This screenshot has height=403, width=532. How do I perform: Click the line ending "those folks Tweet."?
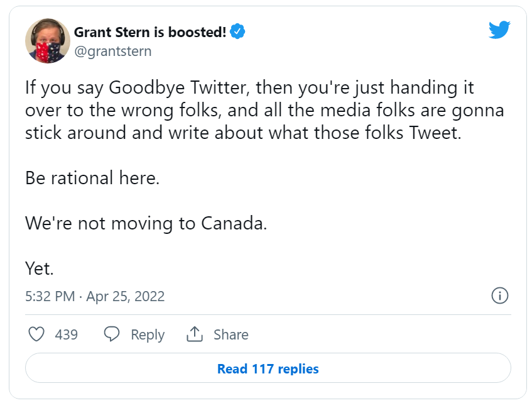pos(243,133)
